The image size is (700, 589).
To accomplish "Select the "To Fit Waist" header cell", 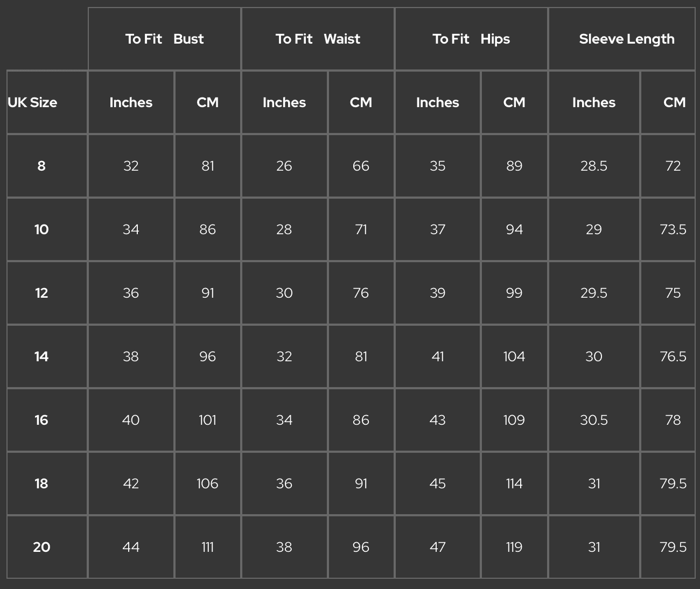I will 318,39.
